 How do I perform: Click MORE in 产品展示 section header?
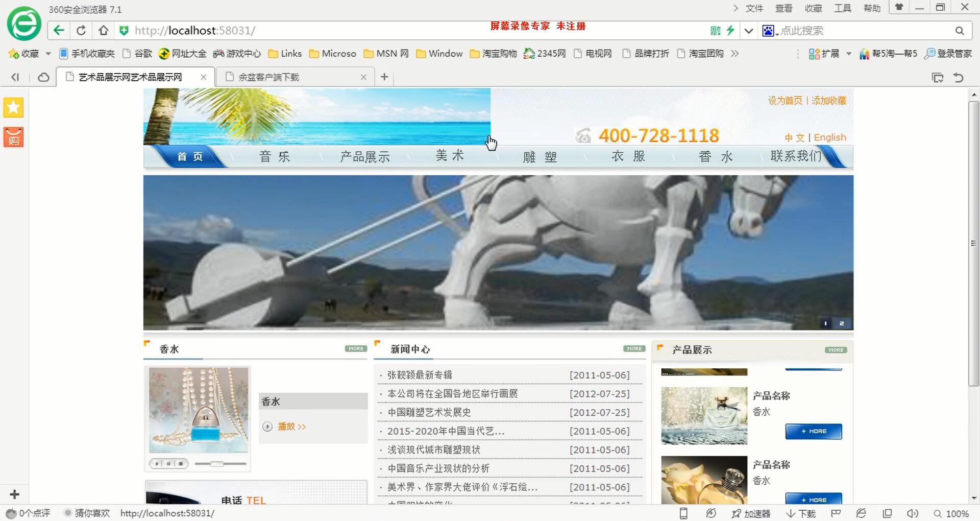(836, 350)
